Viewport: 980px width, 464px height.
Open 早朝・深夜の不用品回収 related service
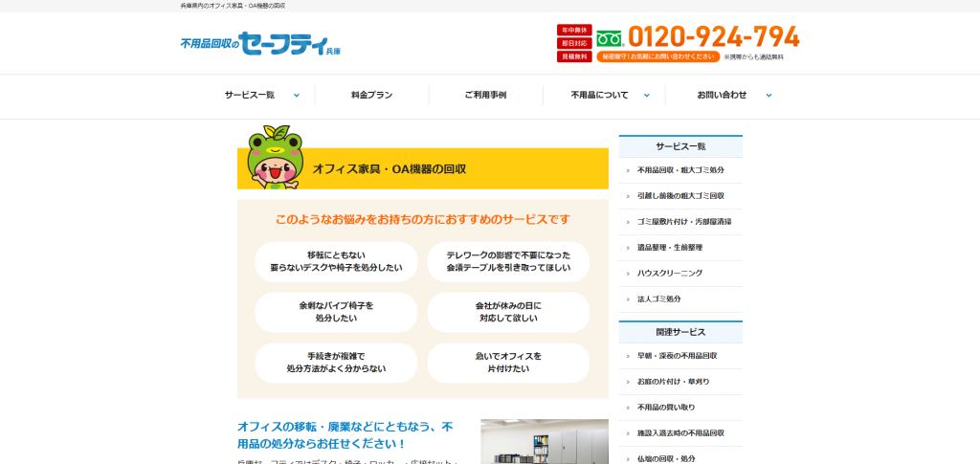coord(677,356)
